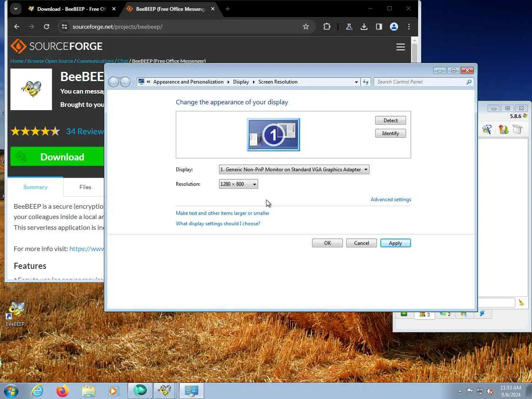Open the BeeBEEP desktop shortcut
The height and width of the screenshot is (399, 532).
[x=15, y=314]
